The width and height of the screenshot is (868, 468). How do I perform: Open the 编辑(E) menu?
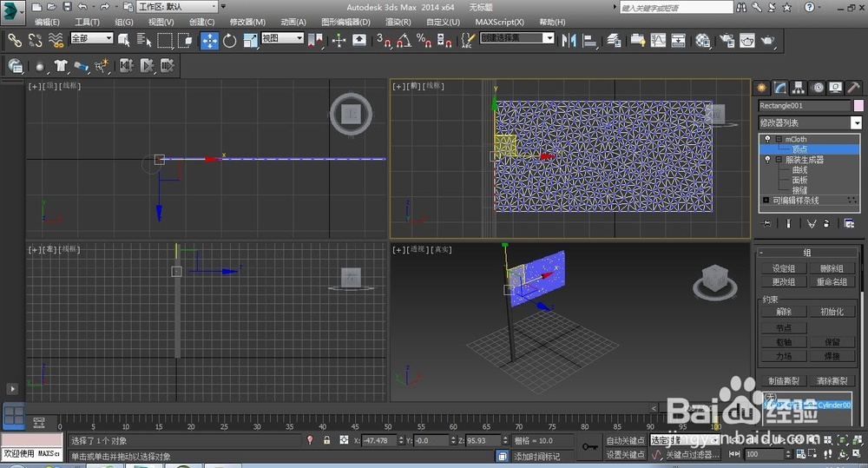coord(47,22)
